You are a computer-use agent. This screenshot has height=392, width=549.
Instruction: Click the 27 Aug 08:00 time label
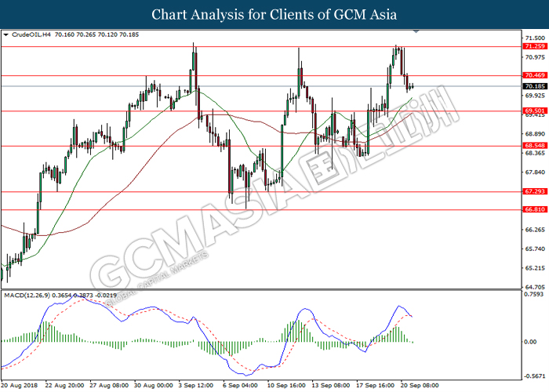(109, 386)
